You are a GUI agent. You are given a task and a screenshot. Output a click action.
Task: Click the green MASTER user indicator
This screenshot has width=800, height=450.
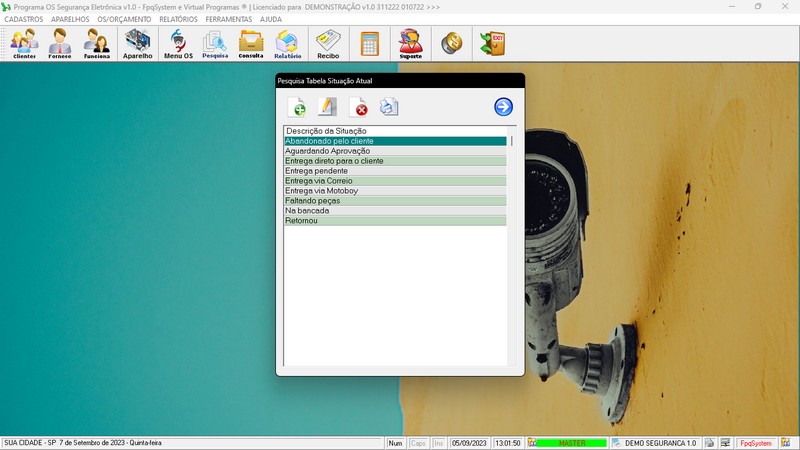click(572, 443)
